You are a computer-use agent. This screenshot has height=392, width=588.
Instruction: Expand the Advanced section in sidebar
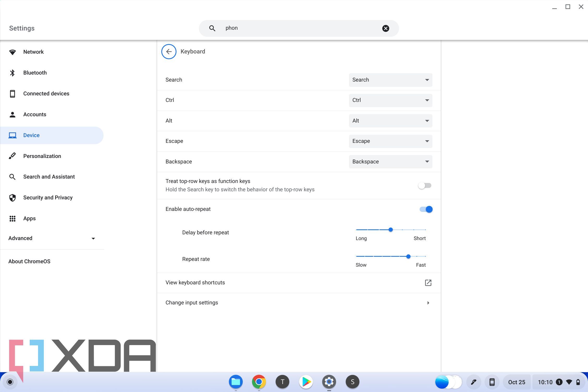pyautogui.click(x=52, y=238)
